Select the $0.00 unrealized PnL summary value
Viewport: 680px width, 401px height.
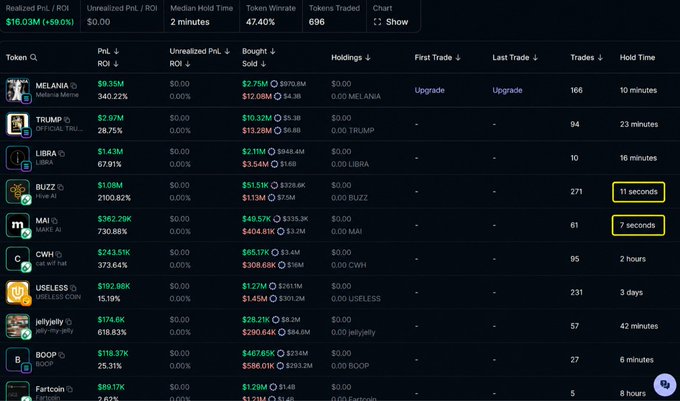pyautogui.click(x=98, y=22)
